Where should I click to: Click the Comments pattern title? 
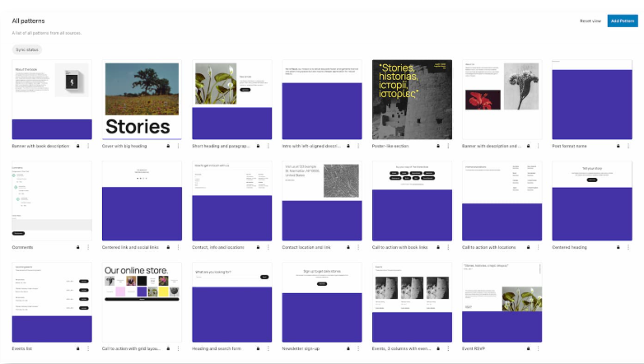coord(24,247)
